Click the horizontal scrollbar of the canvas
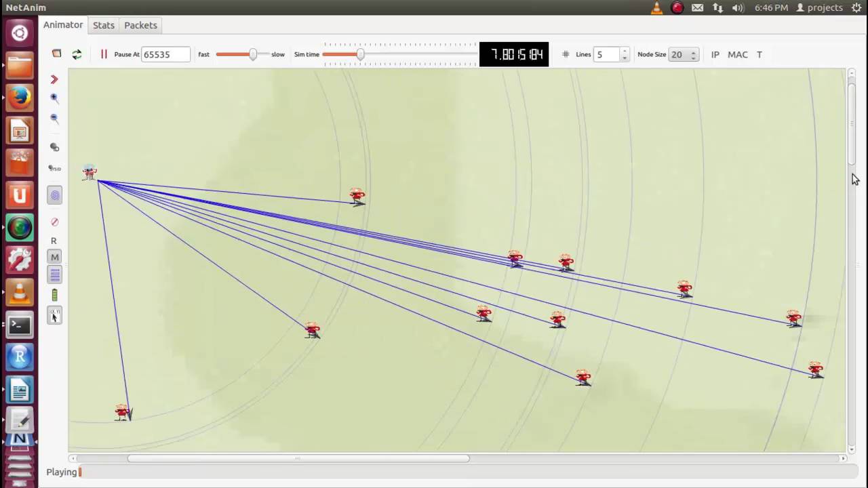 tap(298, 458)
